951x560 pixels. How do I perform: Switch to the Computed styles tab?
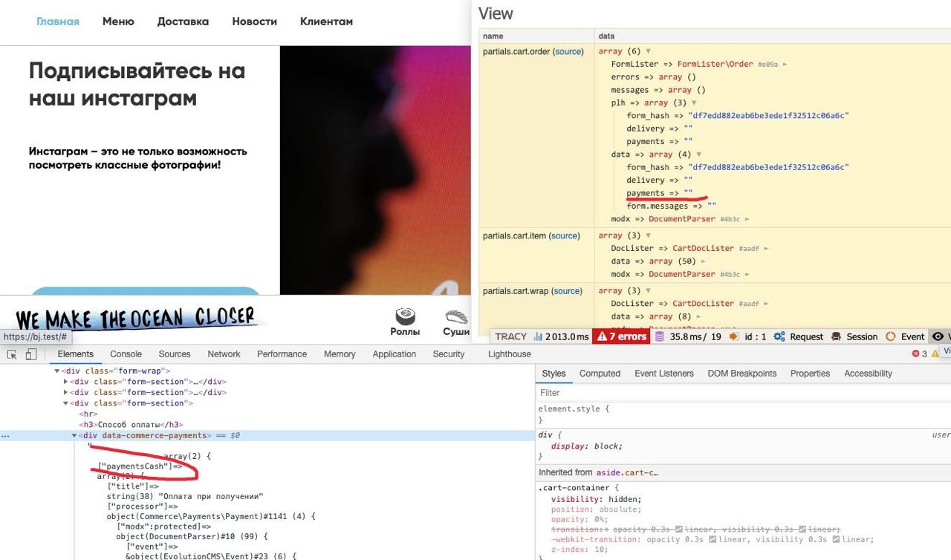click(x=600, y=374)
